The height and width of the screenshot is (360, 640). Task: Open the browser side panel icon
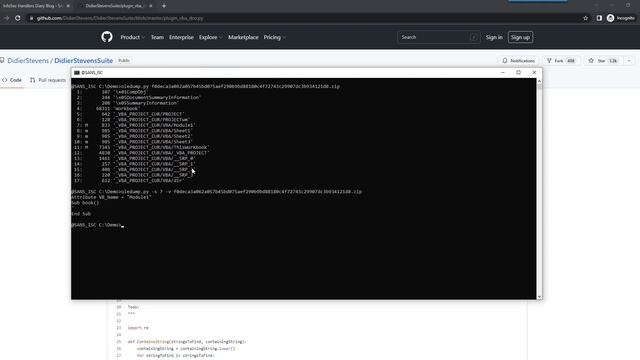[599, 18]
